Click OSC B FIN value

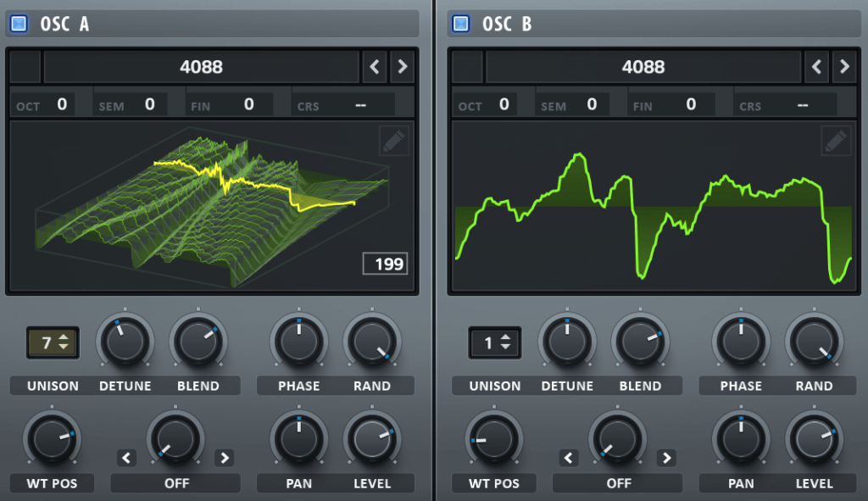click(691, 104)
